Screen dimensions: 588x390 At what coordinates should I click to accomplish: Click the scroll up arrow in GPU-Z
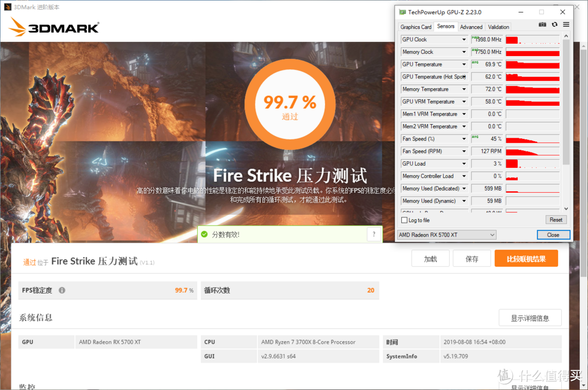[566, 35]
